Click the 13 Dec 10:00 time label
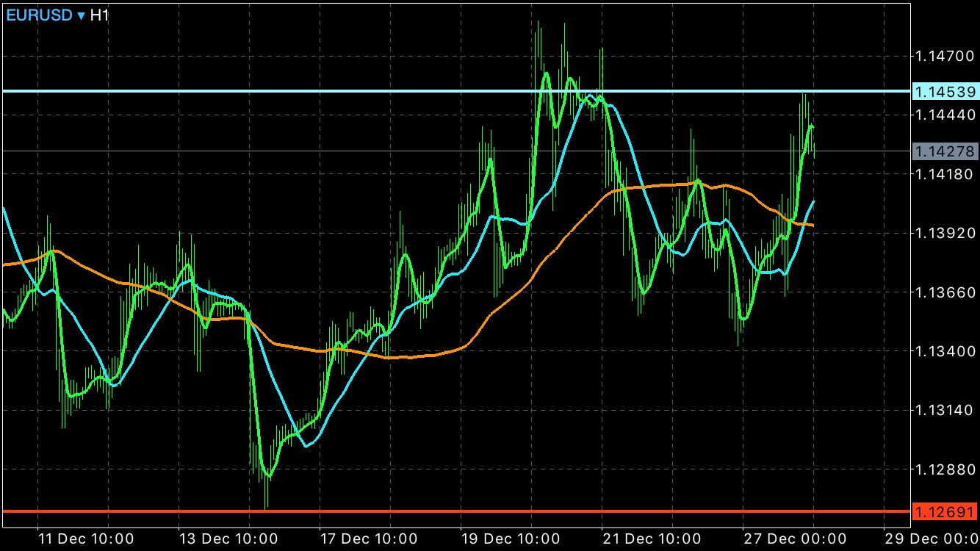Viewport: 980px width, 551px height. [228, 539]
